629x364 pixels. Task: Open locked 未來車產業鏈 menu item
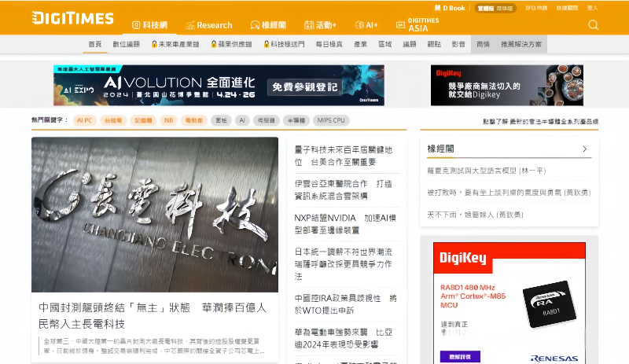(175, 44)
